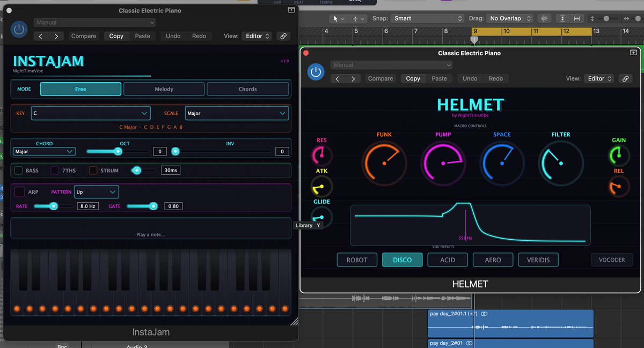Viewport: 644px width, 348px height.
Task: Click the OCT slider in InstaJam
Action: (x=118, y=152)
